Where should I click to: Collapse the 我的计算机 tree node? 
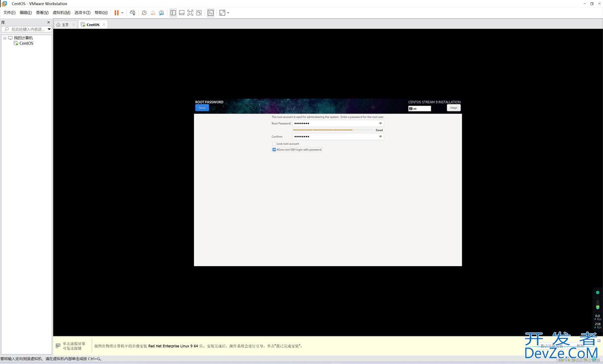(x=5, y=38)
